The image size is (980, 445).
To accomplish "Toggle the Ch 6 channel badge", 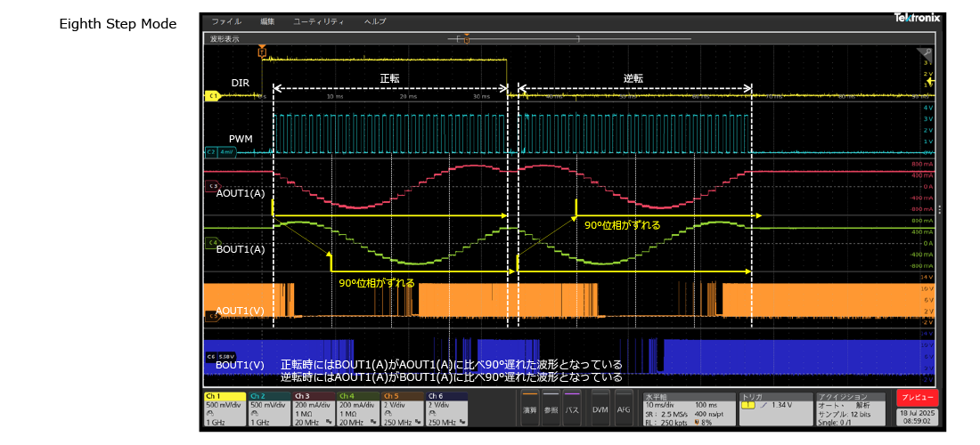I will point(448,409).
